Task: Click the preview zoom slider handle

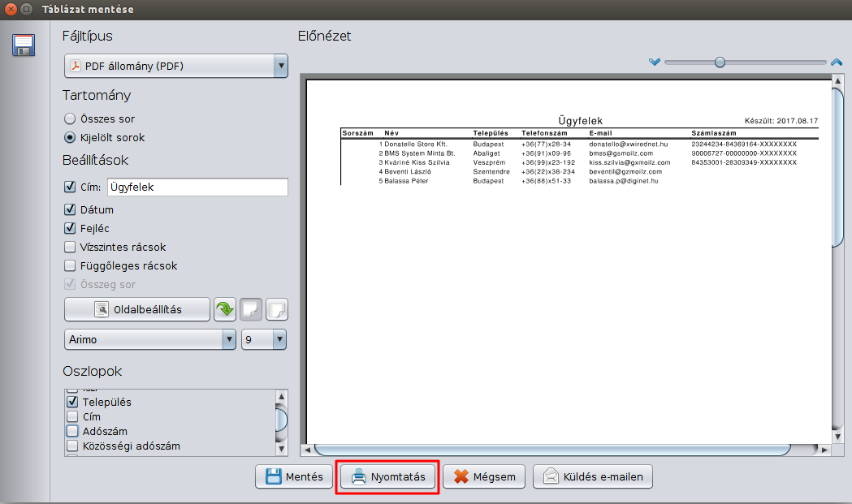Action: pos(720,62)
